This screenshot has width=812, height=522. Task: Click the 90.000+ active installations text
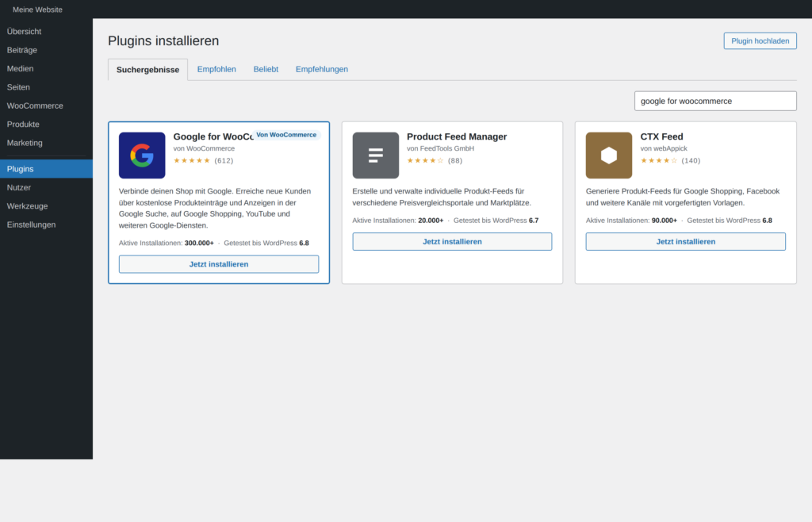(x=665, y=221)
